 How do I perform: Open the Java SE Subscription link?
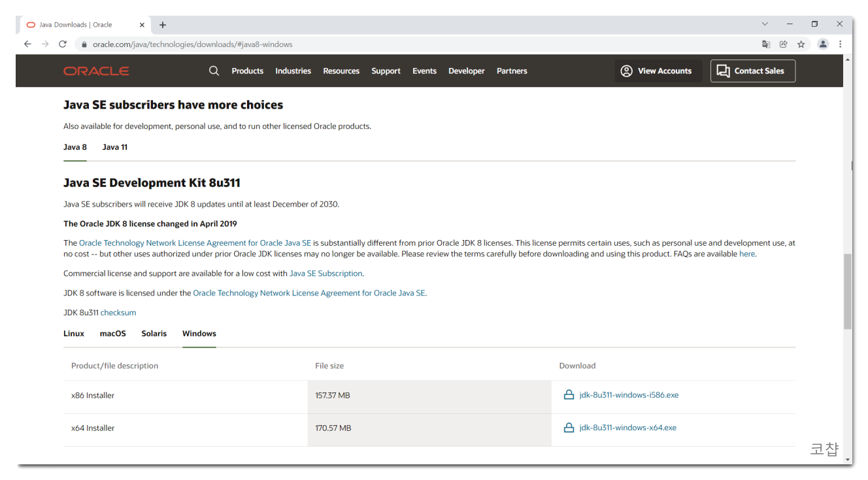coord(325,273)
